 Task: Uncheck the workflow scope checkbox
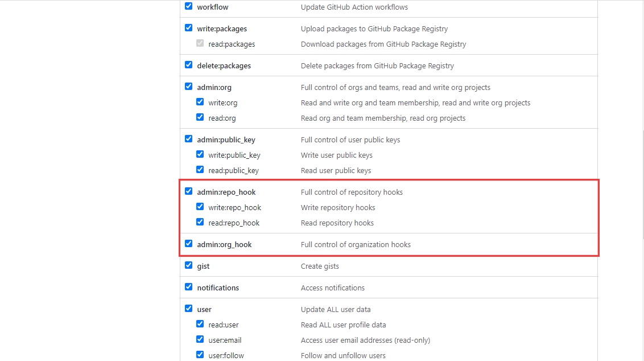[188, 6]
